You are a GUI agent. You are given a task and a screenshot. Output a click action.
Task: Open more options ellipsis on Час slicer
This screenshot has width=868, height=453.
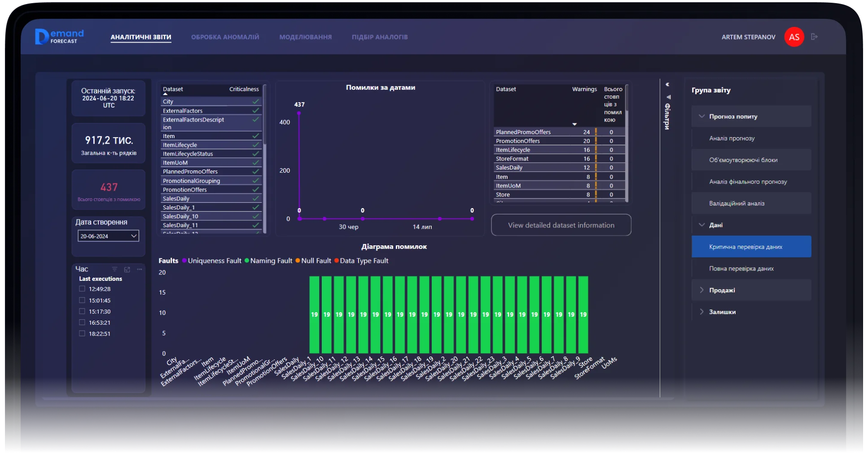[x=140, y=269]
